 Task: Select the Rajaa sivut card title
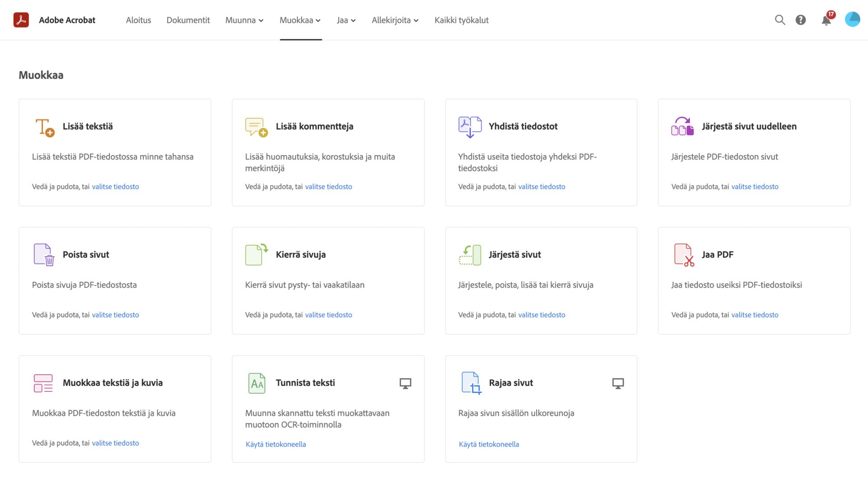coord(511,383)
